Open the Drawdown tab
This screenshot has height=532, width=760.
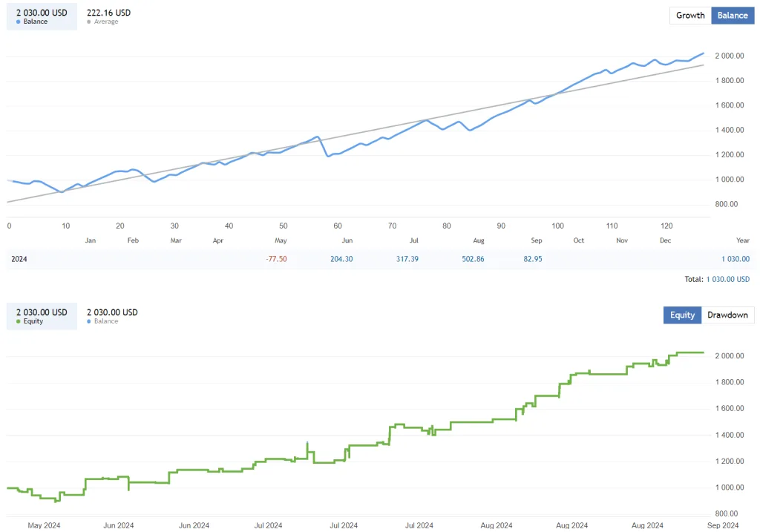point(728,315)
